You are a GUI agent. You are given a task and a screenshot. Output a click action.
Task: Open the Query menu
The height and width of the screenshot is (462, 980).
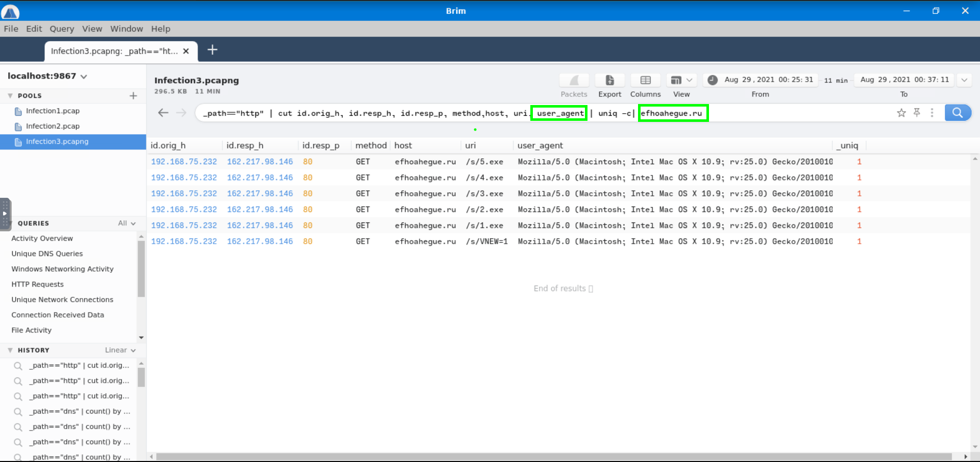point(61,29)
